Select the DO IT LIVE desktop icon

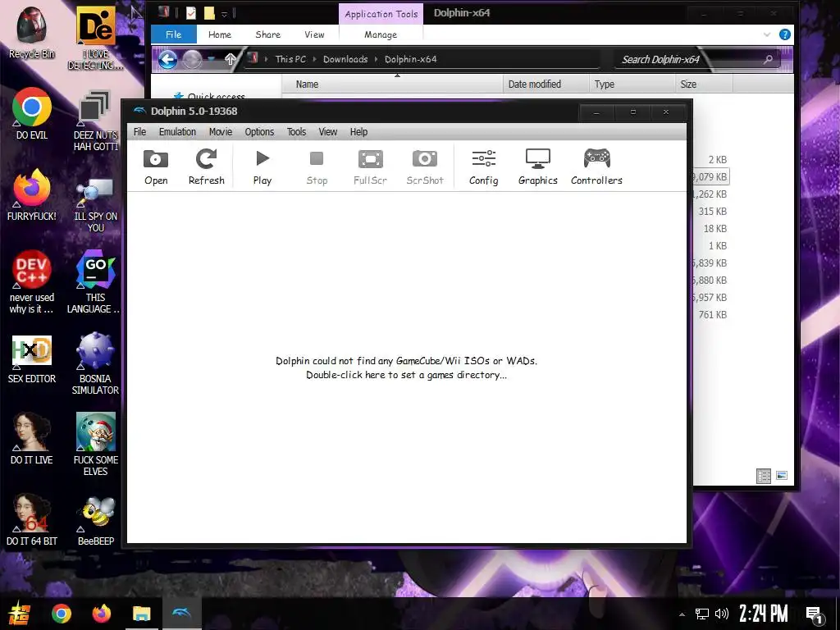click(x=32, y=438)
